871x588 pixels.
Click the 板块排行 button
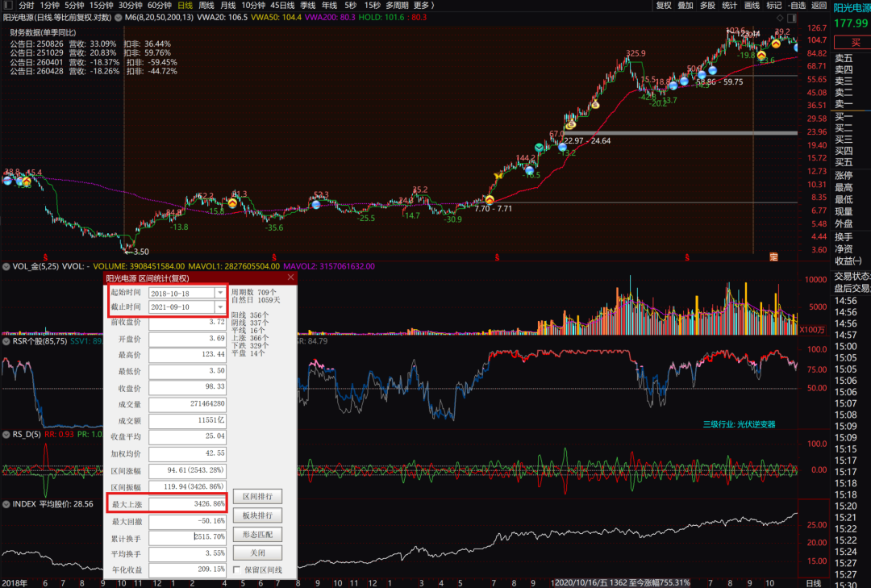(x=257, y=515)
